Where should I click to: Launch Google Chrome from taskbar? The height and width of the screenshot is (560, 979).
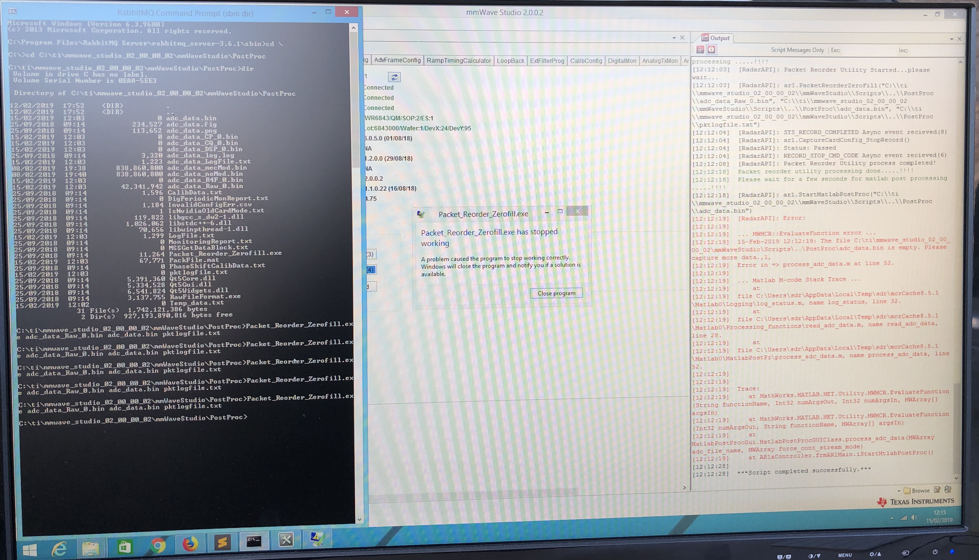tap(158, 545)
